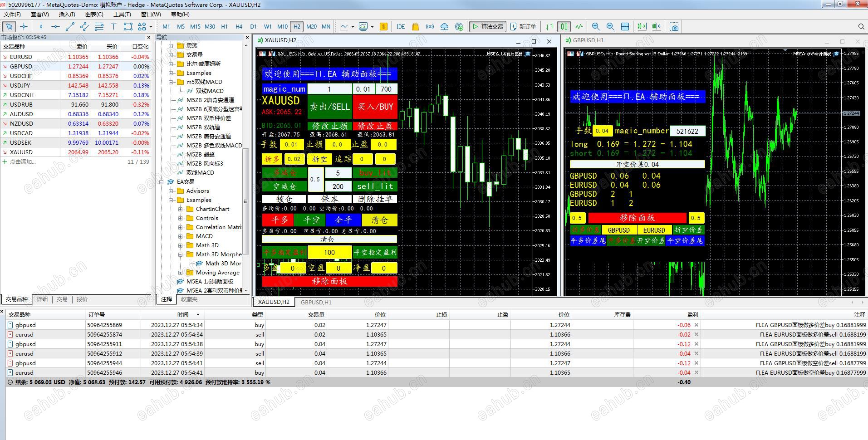Expand the 交易量 folder in Navigator

click(x=171, y=55)
